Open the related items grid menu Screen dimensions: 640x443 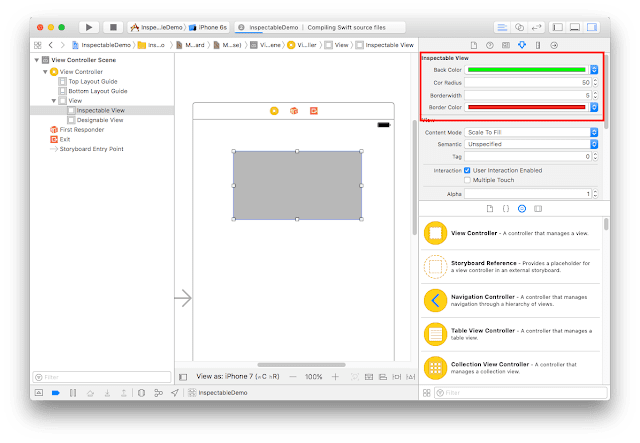(x=38, y=45)
